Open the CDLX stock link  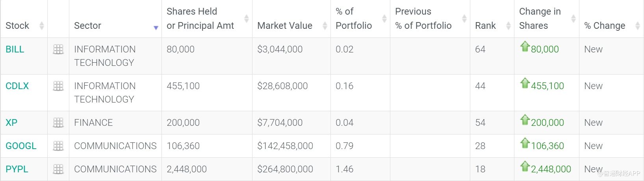tap(17, 86)
